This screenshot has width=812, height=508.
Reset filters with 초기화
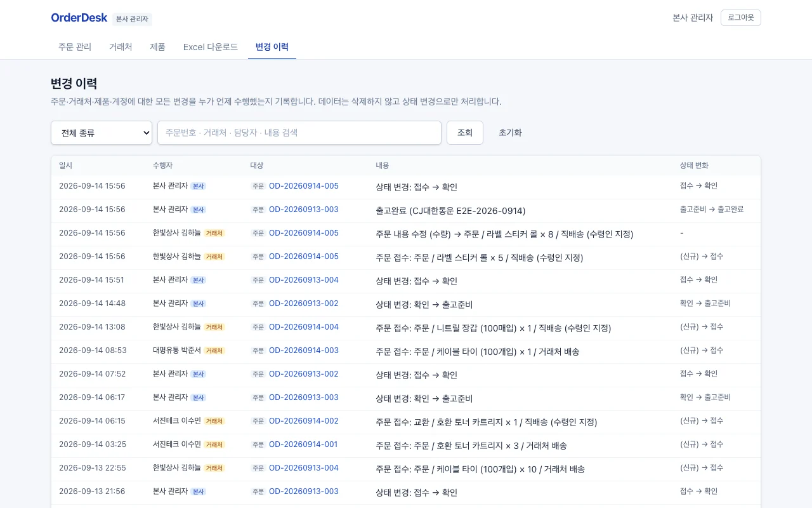pos(510,133)
